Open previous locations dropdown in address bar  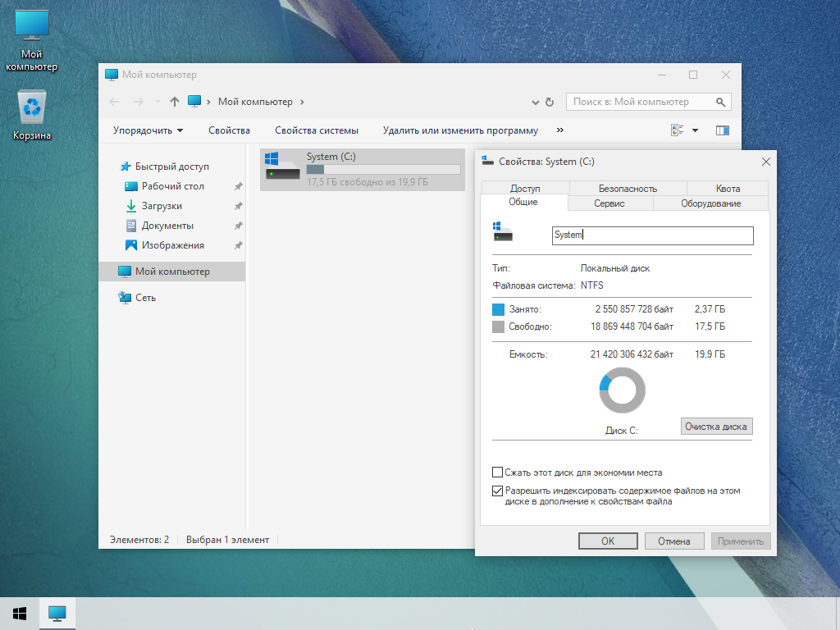point(535,102)
